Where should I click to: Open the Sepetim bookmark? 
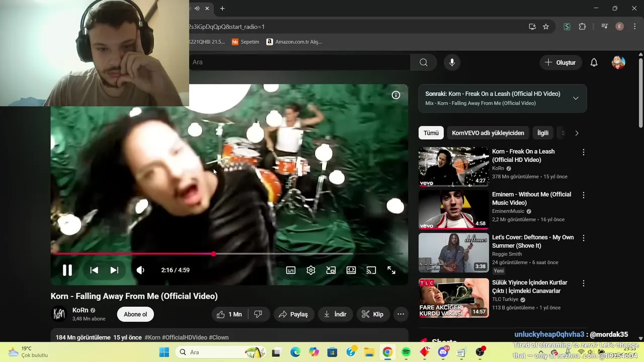tap(246, 42)
